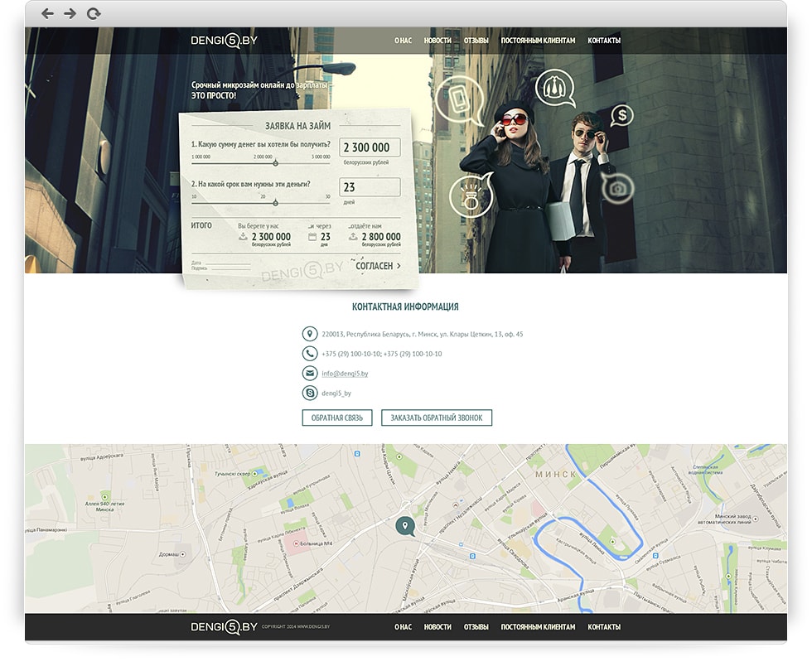Click 'ЗАКАЗАТЬ ОБРАТНЫЙ ЗВОНОК' button

click(x=437, y=418)
